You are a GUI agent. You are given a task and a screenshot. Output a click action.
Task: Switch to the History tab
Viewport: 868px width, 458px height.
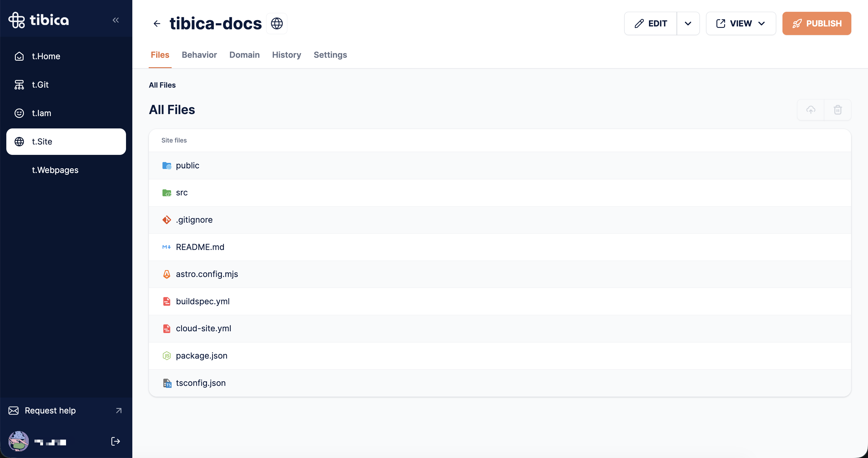(286, 55)
